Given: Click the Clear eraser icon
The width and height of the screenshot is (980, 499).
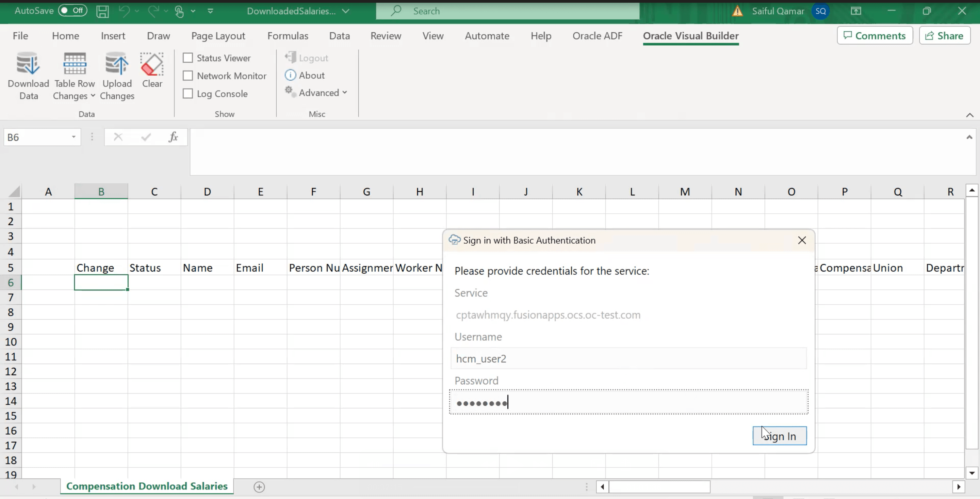Looking at the screenshot, I should [x=152, y=64].
